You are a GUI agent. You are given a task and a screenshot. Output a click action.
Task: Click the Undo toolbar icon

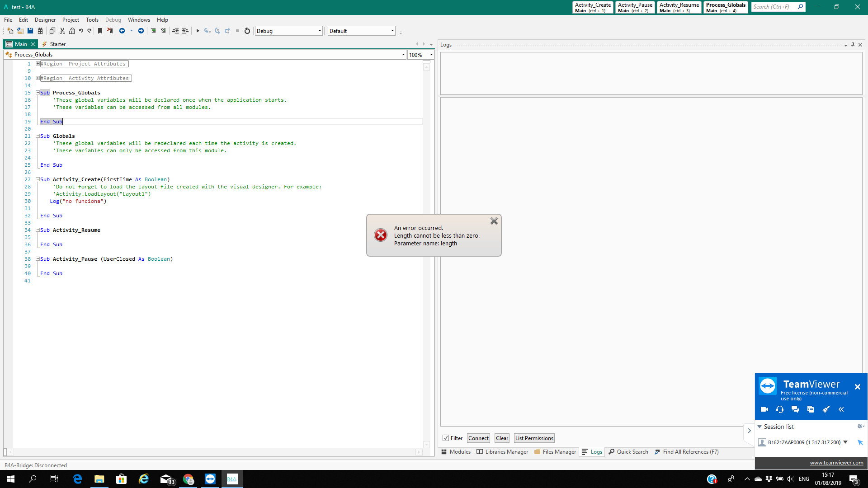click(x=81, y=31)
